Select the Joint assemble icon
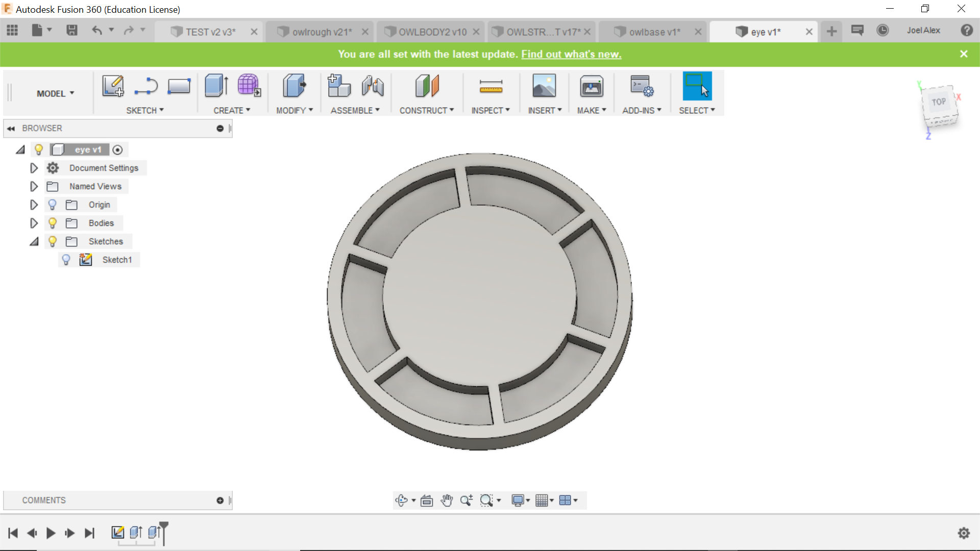Screen dimensions: 980x551 (373, 86)
